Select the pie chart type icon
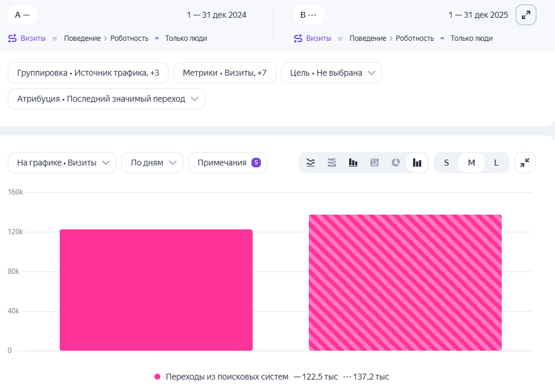The width and height of the screenshot is (555, 392). [x=395, y=163]
